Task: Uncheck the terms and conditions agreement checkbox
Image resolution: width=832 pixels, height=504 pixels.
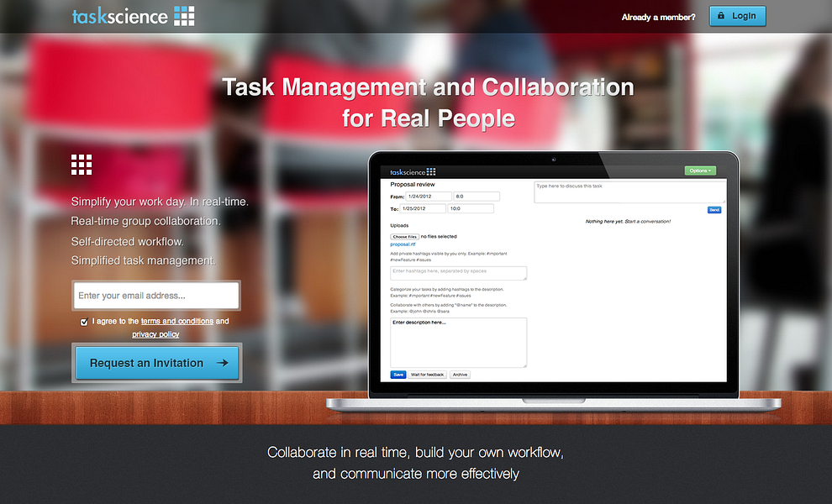Action: pos(84,321)
